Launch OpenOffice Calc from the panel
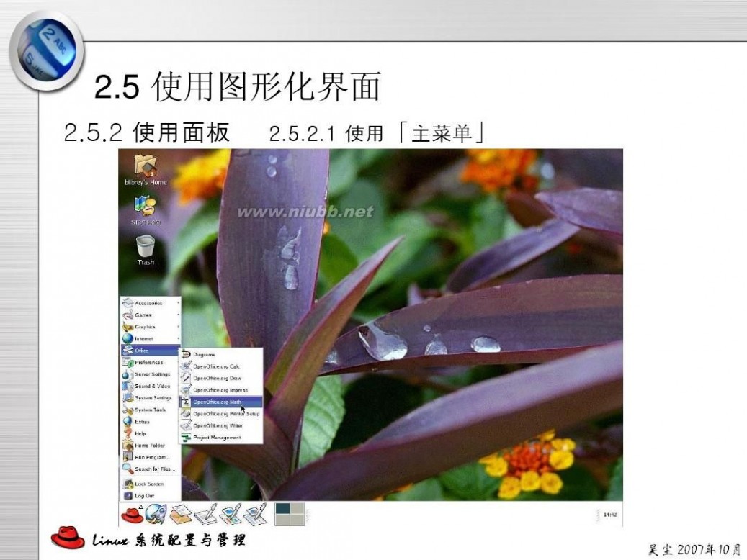Viewport: 747px width, 560px height. coord(256,514)
